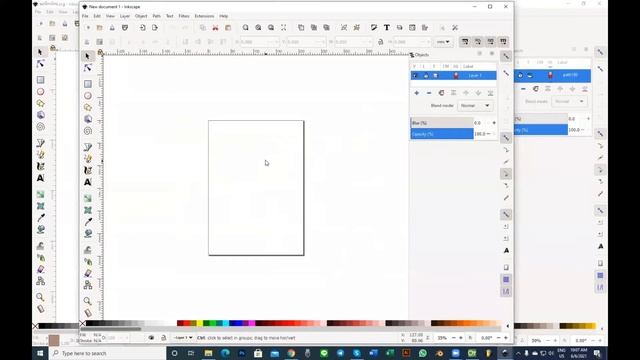Select Rectangle tool in the background window
The image size is (640, 360).
pyautogui.click(x=40, y=80)
